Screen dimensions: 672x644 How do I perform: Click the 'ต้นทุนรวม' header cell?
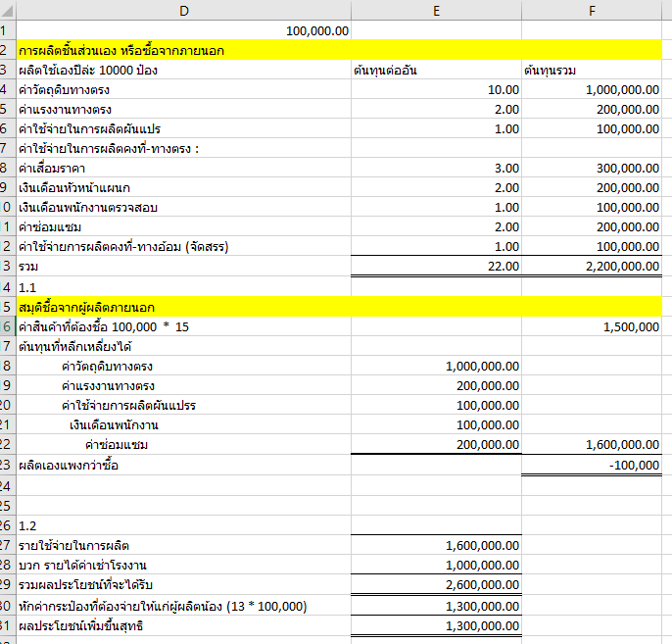[592, 70]
